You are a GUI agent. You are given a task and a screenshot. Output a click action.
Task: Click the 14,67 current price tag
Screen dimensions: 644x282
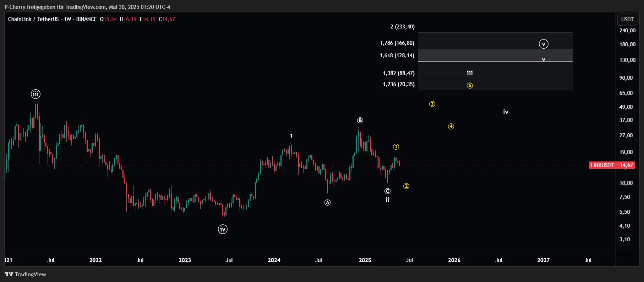pos(627,165)
